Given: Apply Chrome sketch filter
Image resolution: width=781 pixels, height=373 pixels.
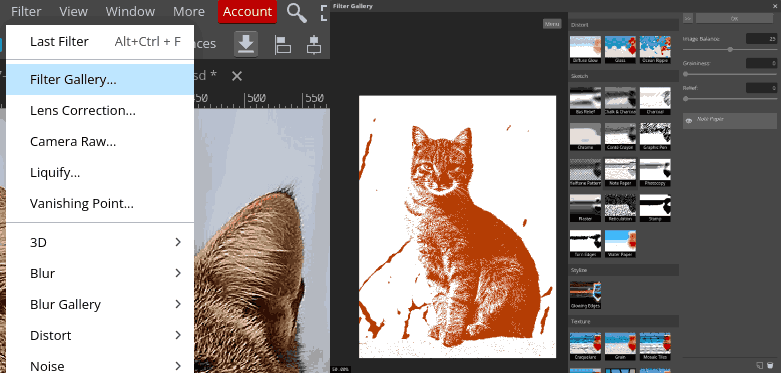Looking at the screenshot, I should [585, 137].
